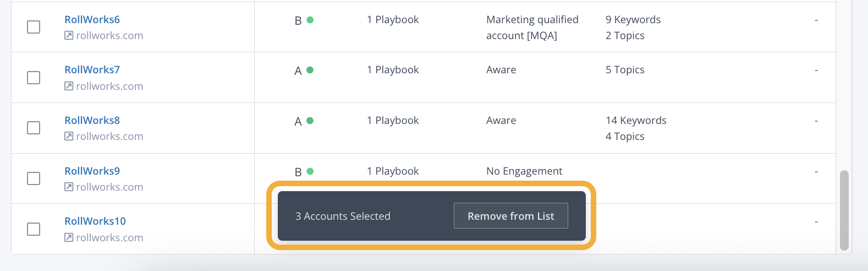
Task: Open 1 Playbook for RollWorks8
Action: (393, 121)
